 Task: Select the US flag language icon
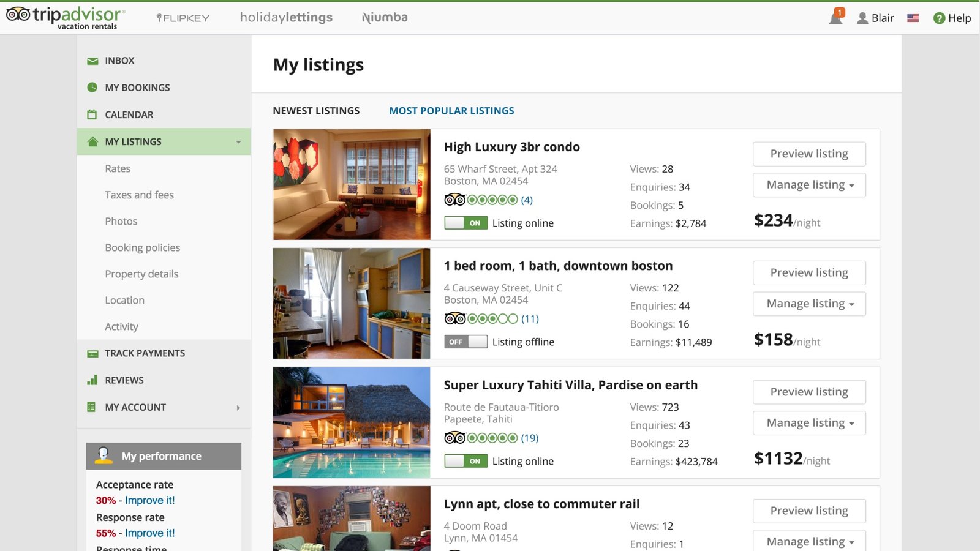tap(913, 18)
